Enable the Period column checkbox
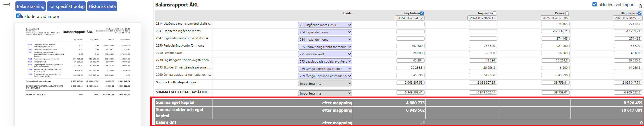This screenshot has height=126, width=644. (567, 13)
